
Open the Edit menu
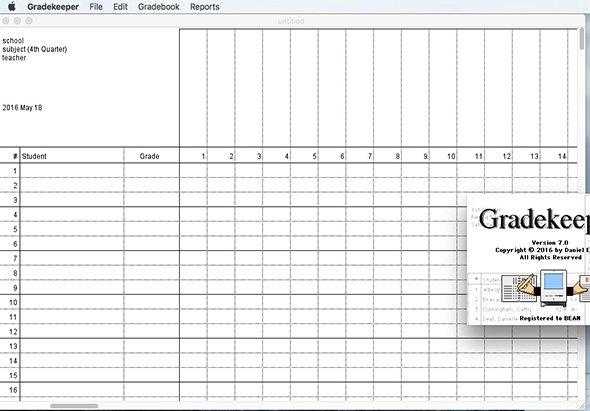120,7
